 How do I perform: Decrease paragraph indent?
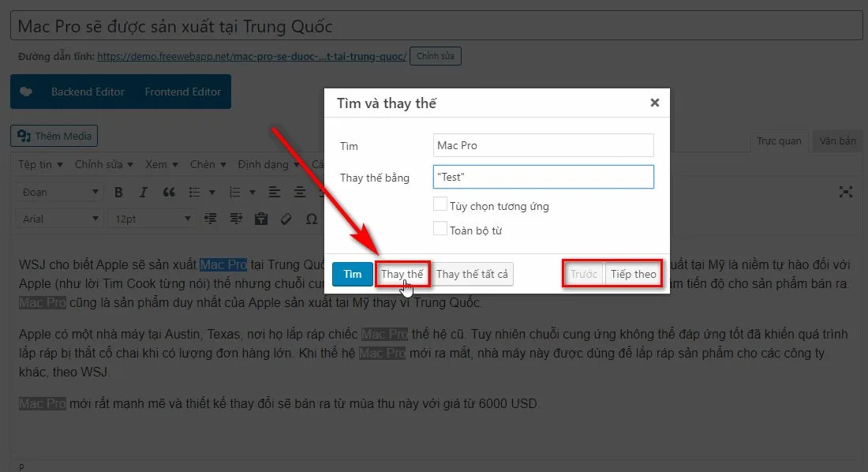click(x=211, y=219)
